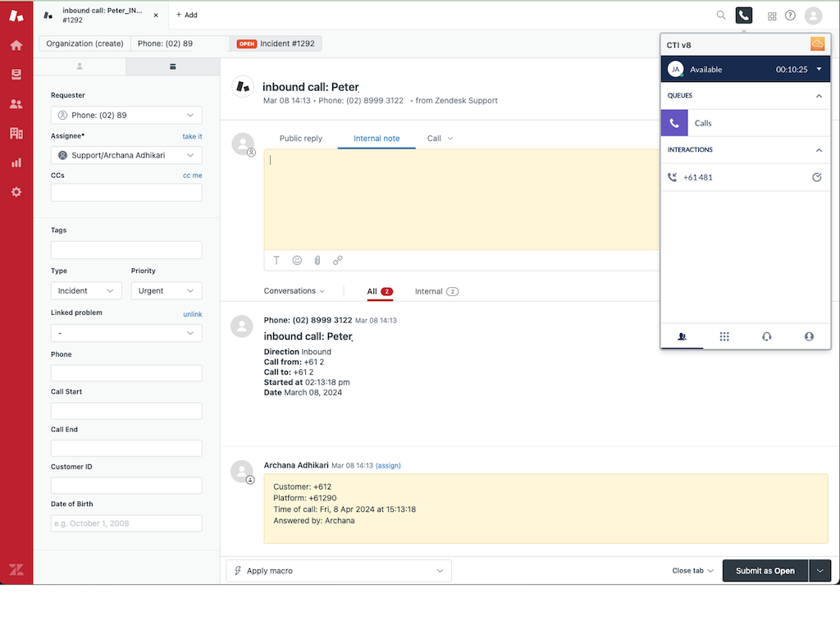840x630 pixels.
Task: Open the Zendesk products grid icon
Action: 772,16
